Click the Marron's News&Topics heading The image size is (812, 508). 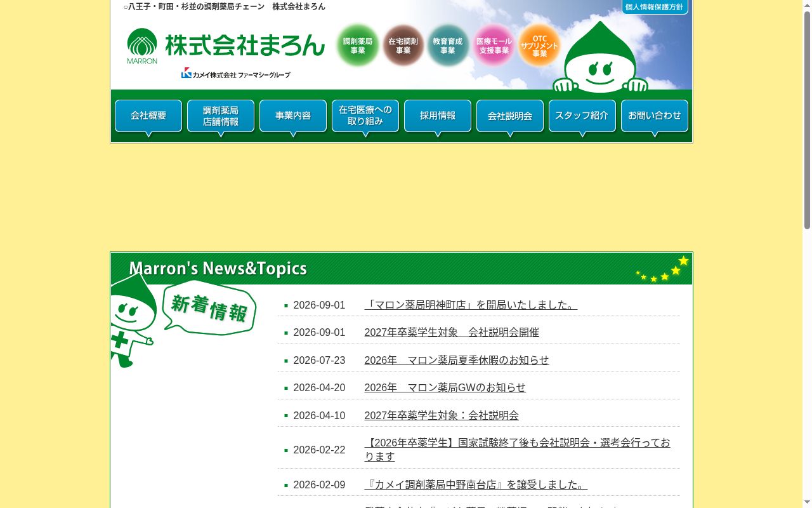coord(218,269)
